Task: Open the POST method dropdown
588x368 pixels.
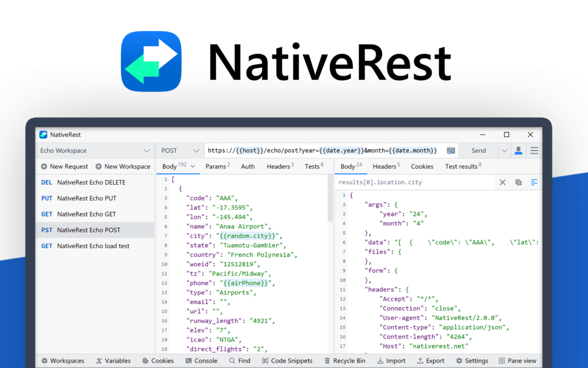Action: 180,150
